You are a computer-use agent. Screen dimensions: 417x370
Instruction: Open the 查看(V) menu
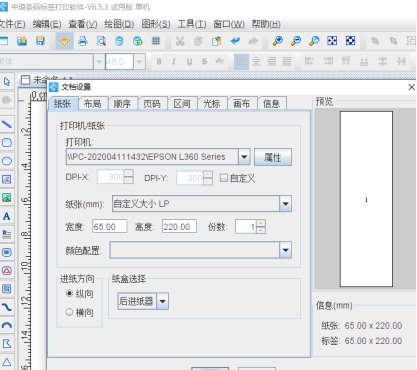[x=83, y=24]
